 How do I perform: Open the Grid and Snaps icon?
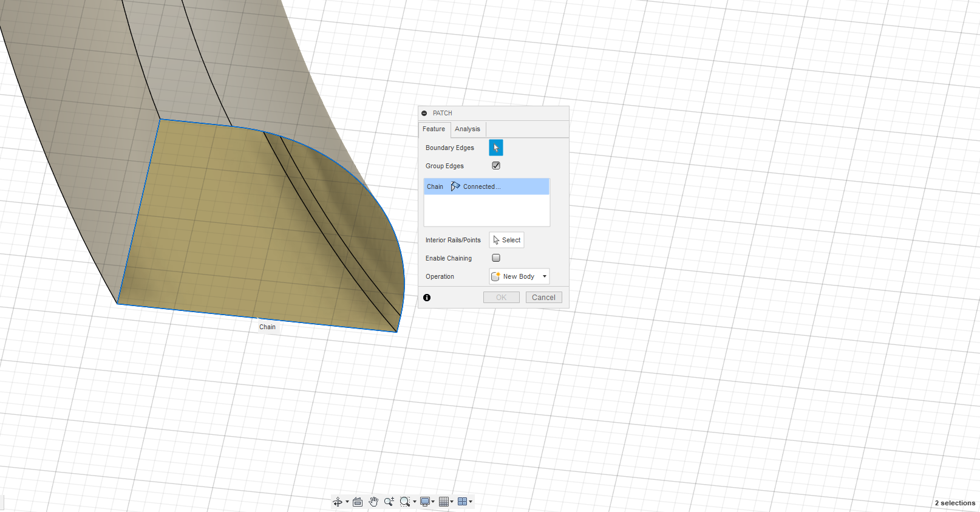pyautogui.click(x=444, y=502)
